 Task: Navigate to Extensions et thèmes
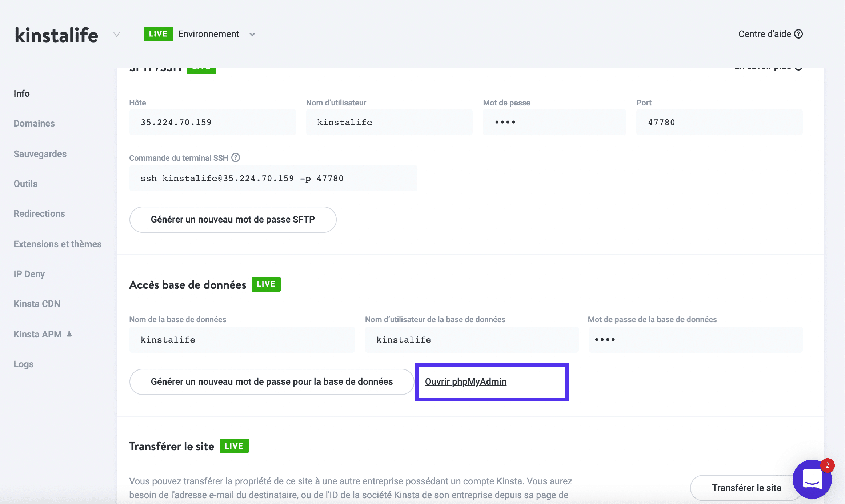(x=57, y=244)
